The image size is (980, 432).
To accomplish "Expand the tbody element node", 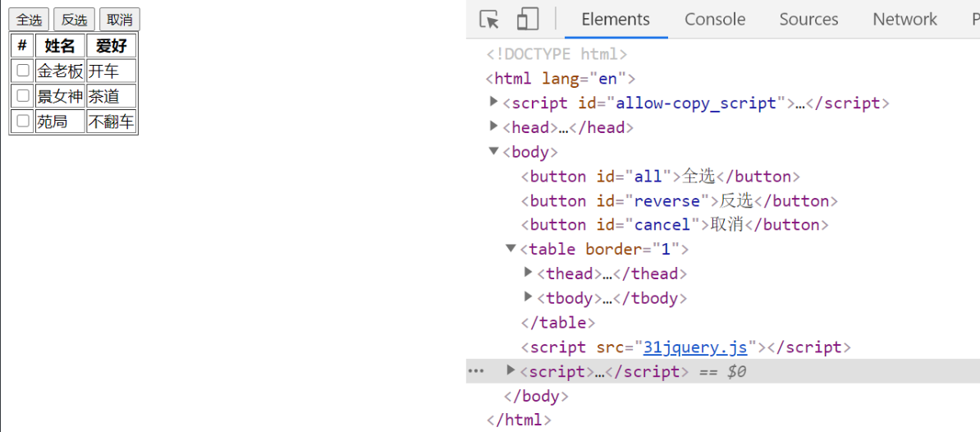I will pos(528,296).
